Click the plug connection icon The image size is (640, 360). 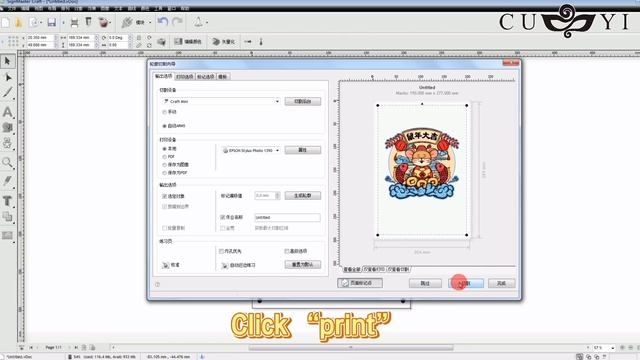[127, 22]
